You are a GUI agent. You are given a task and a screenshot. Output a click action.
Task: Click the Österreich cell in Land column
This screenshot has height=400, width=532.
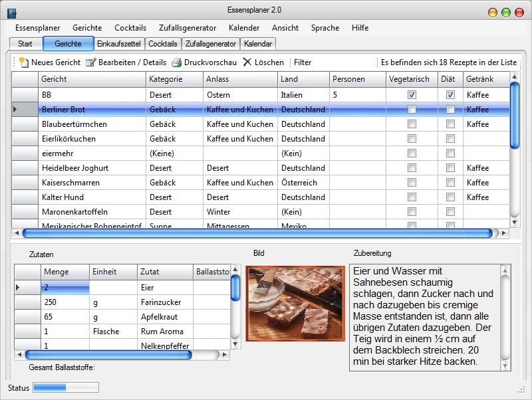[x=303, y=182]
